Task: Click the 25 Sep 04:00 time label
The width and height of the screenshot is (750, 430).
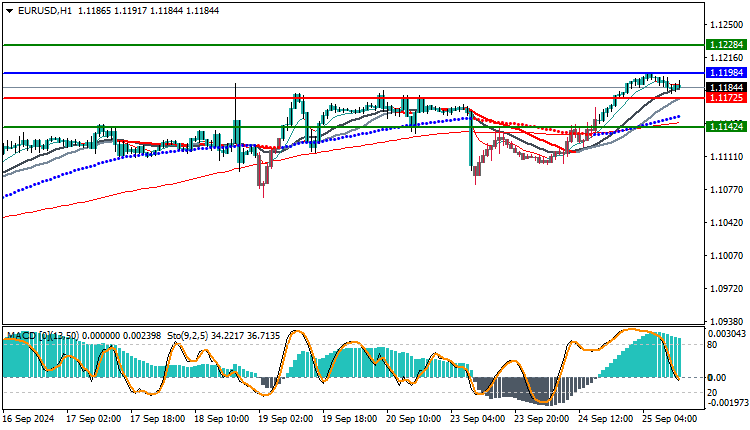Action: pyautogui.click(x=670, y=419)
